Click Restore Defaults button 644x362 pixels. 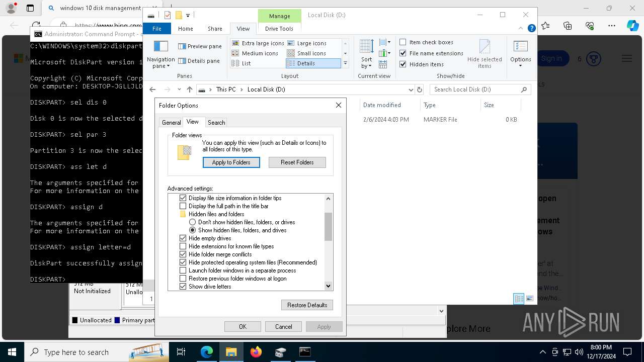(307, 305)
